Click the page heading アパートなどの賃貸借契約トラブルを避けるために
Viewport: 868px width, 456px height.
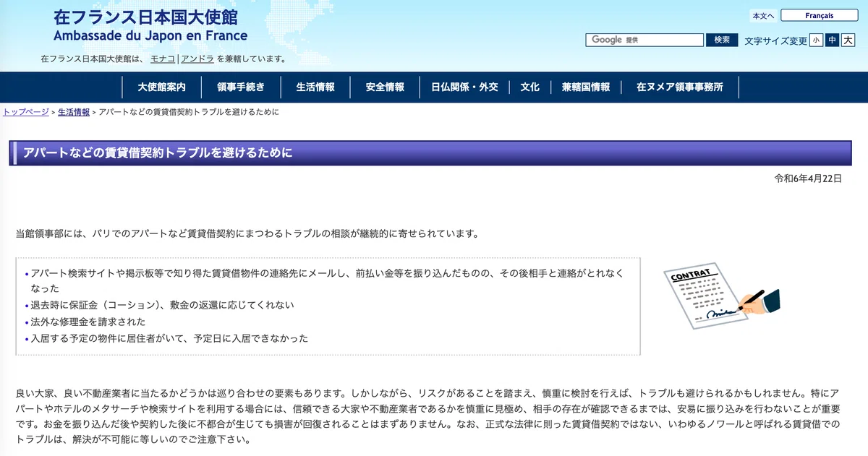point(158,153)
